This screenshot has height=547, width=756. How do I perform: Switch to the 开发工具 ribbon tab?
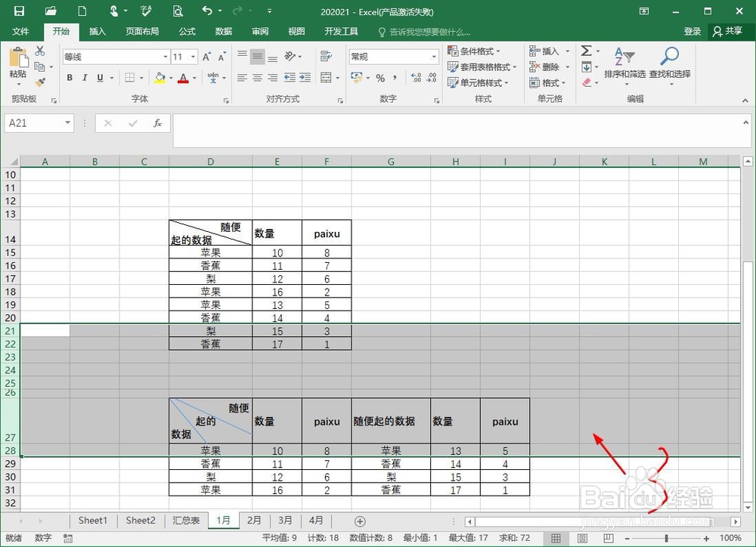pos(341,31)
